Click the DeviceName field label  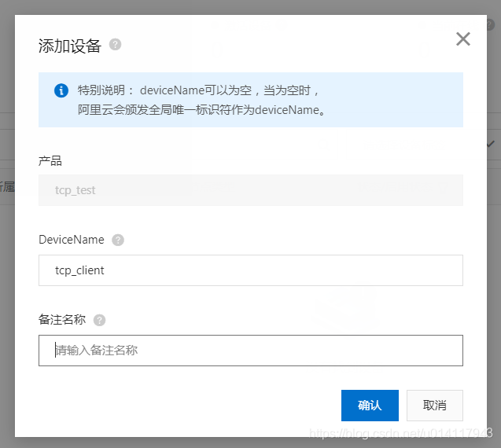(x=72, y=240)
